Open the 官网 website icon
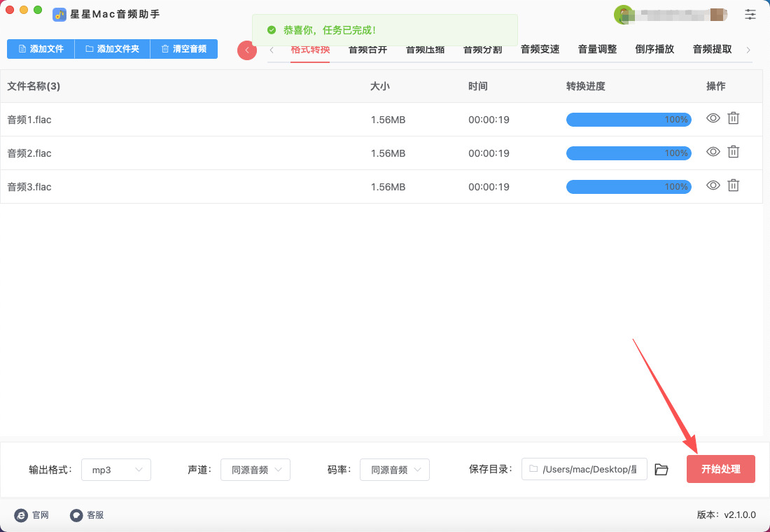Image resolution: width=770 pixels, height=532 pixels. point(21,515)
